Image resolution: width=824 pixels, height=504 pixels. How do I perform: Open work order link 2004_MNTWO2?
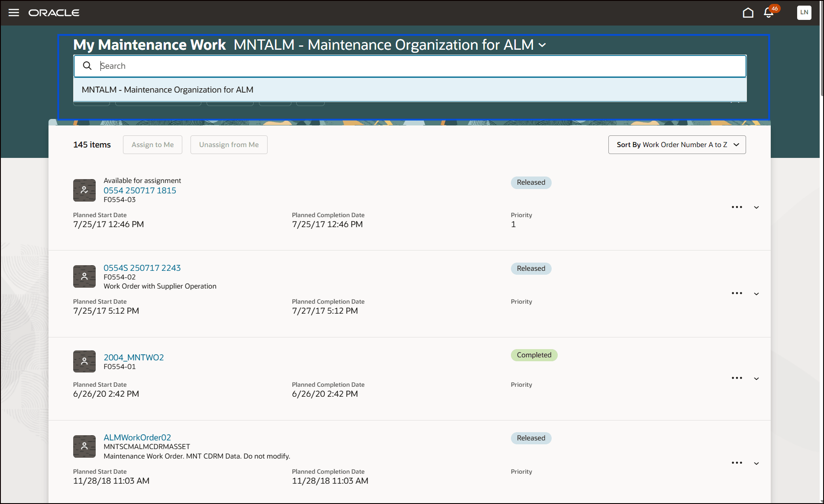tap(133, 357)
